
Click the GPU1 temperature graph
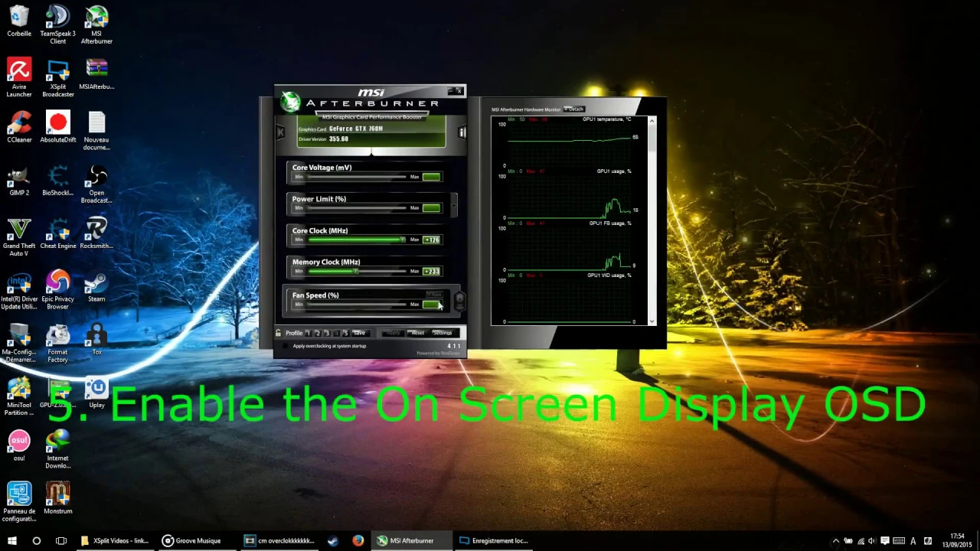click(x=569, y=143)
